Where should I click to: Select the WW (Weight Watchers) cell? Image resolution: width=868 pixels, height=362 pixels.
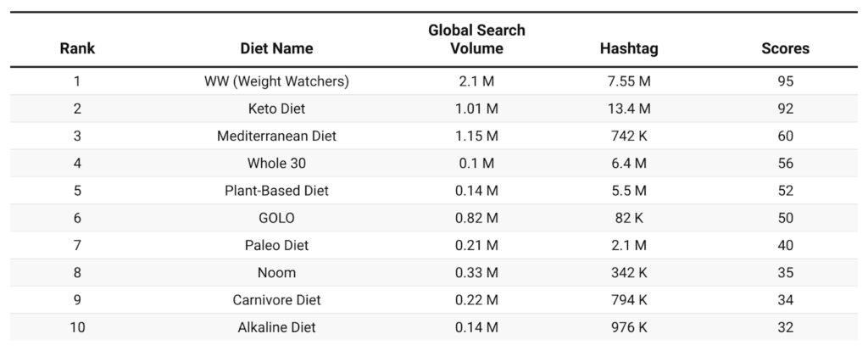[x=276, y=82]
